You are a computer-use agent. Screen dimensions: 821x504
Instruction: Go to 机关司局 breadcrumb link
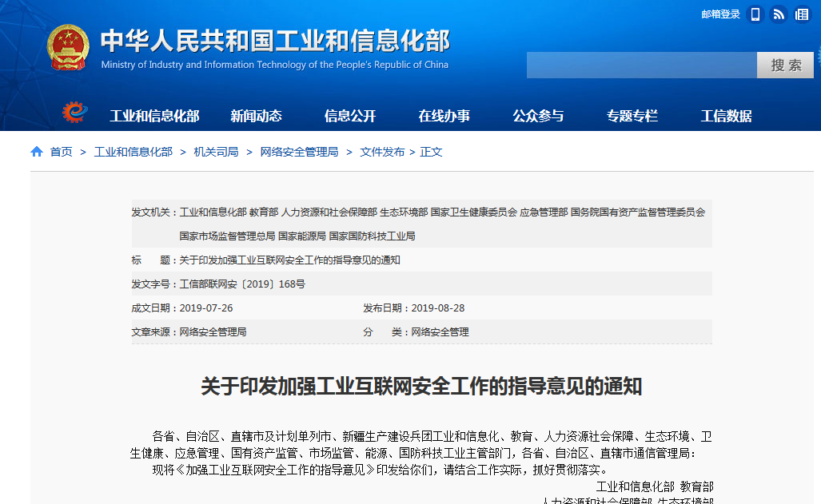point(216,152)
